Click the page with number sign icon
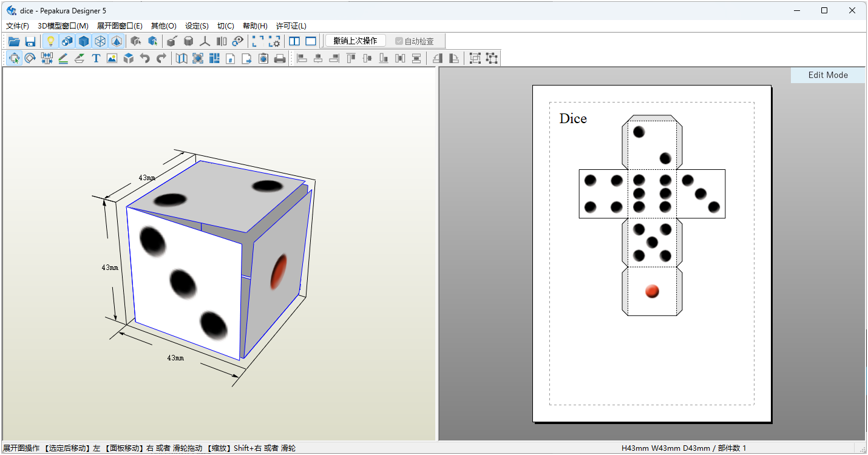Screen dimensions: 868x455 231,58
